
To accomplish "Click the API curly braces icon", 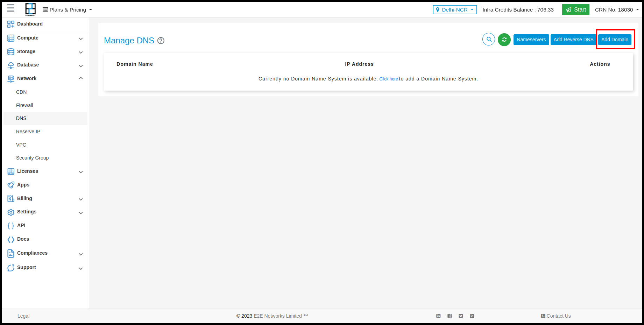I will coord(11,226).
